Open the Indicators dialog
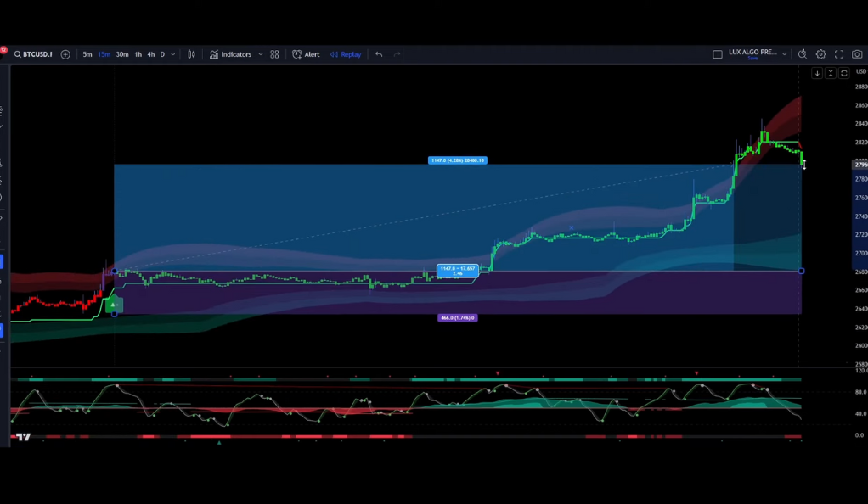 coord(230,54)
